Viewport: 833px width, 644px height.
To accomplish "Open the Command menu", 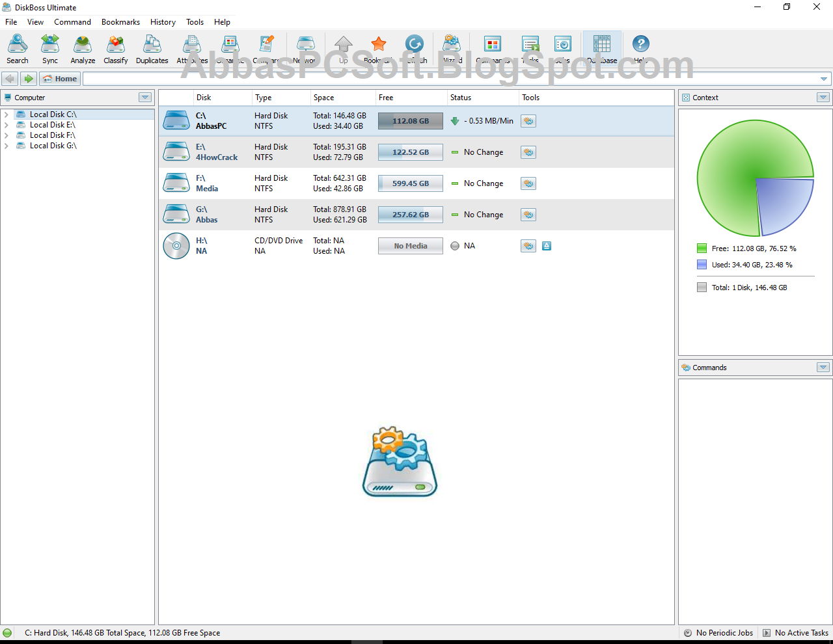I will click(x=72, y=22).
